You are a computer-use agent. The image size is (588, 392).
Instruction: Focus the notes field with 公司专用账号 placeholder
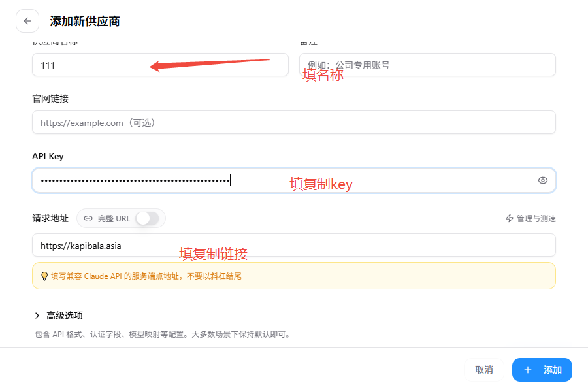pos(427,65)
